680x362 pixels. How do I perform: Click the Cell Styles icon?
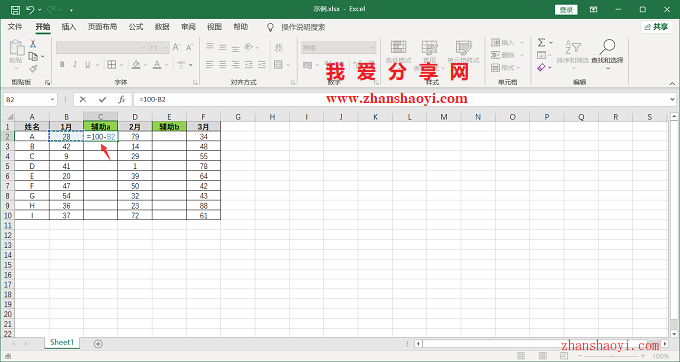coord(464,47)
